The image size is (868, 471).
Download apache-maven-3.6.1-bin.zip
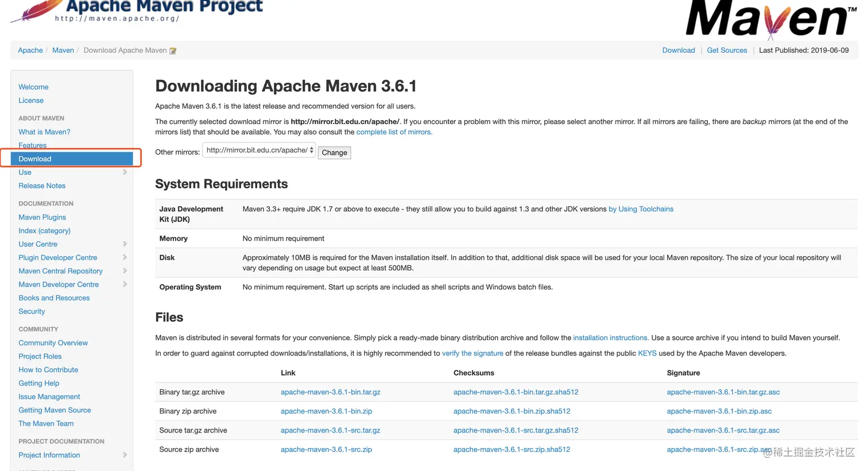pyautogui.click(x=326, y=411)
